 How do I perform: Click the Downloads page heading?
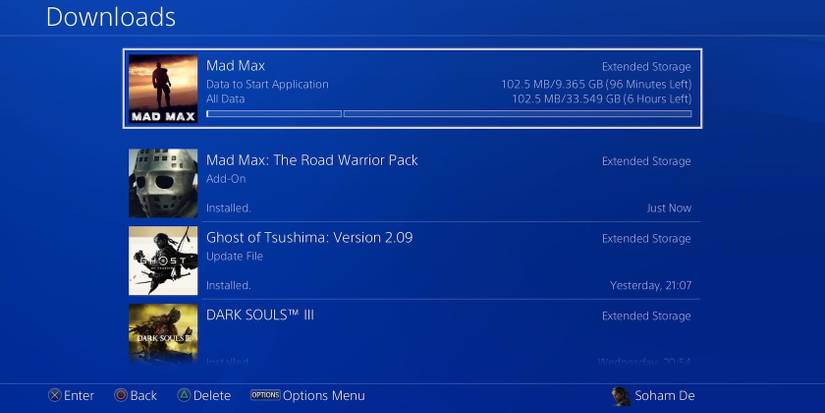[x=111, y=17]
